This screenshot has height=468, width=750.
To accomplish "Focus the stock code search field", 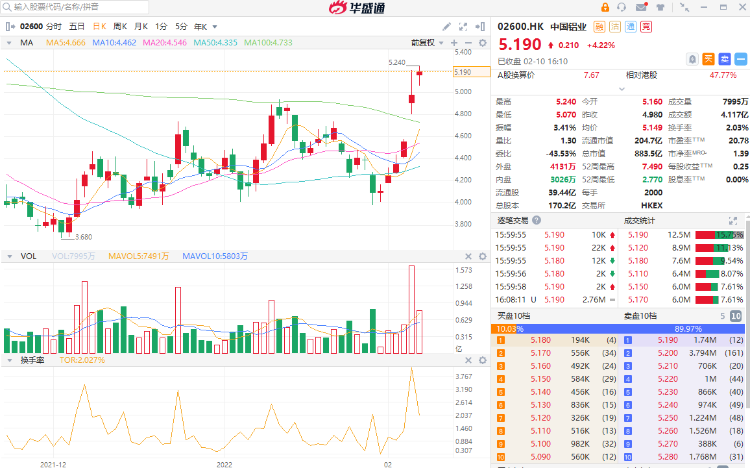I will point(75,7).
